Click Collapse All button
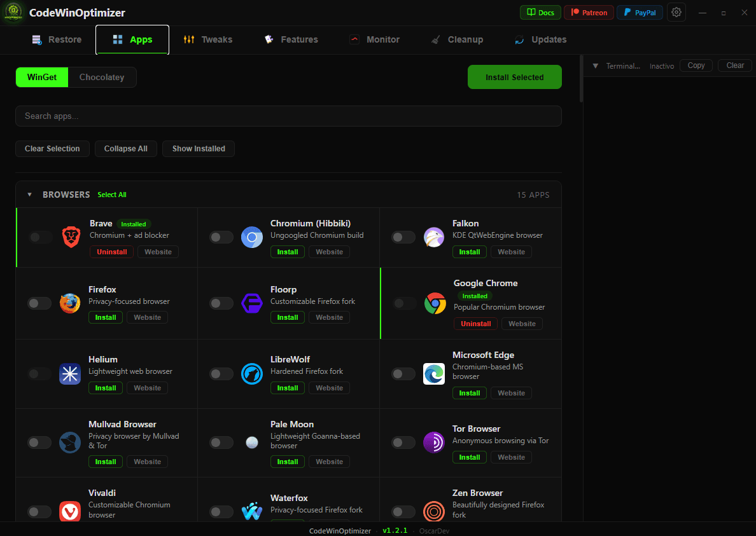 [x=126, y=149]
